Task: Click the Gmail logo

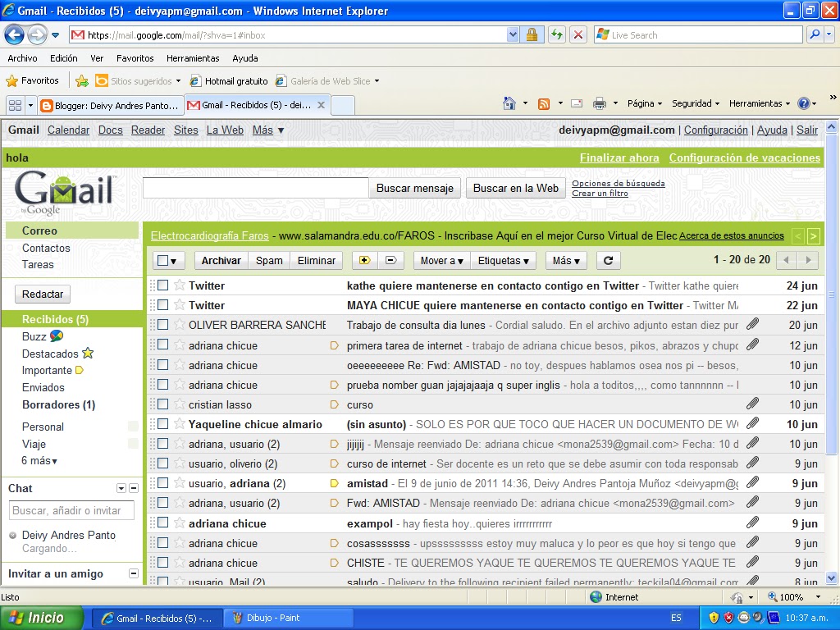Action: click(66, 192)
